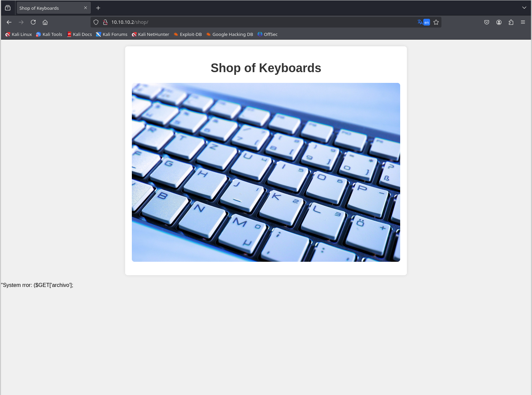Open the Exploit-DB bookmark
Image resolution: width=532 pixels, height=395 pixels.
(188, 34)
